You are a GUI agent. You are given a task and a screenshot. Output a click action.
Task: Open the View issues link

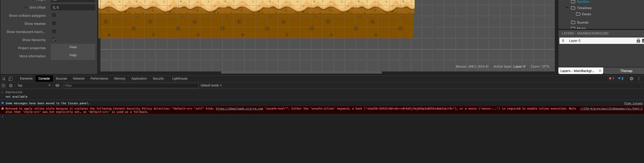click(x=633, y=103)
